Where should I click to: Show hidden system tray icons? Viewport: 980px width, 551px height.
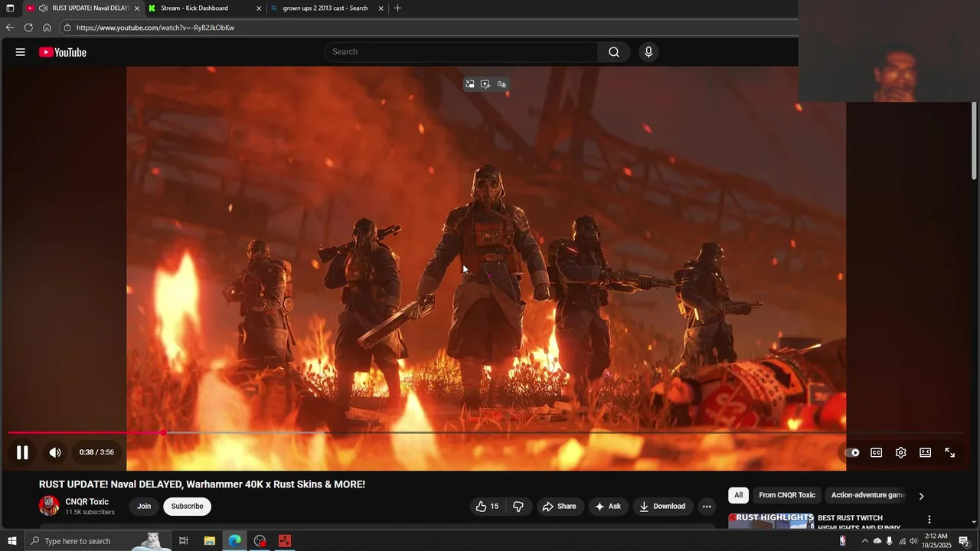pyautogui.click(x=865, y=541)
